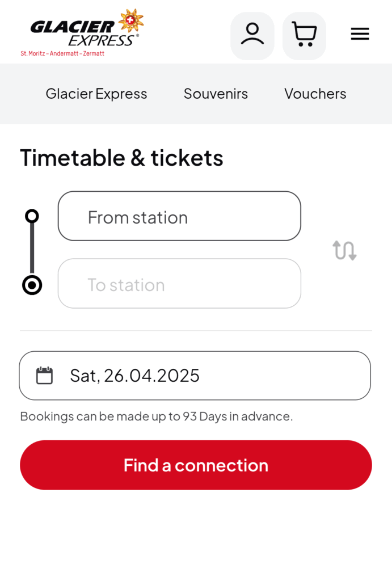This screenshot has width=392, height=581.
Task: Click the edelweiss flower emblem in logo
Action: tap(131, 20)
